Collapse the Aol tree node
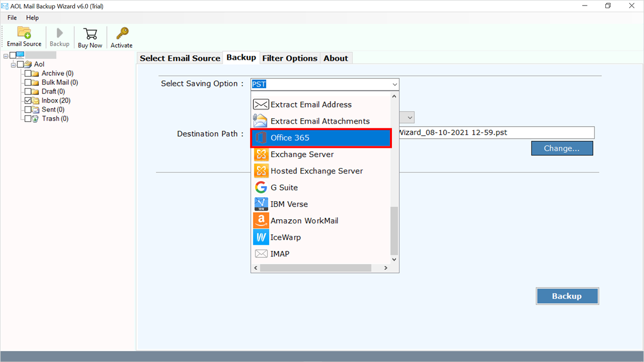 point(13,64)
